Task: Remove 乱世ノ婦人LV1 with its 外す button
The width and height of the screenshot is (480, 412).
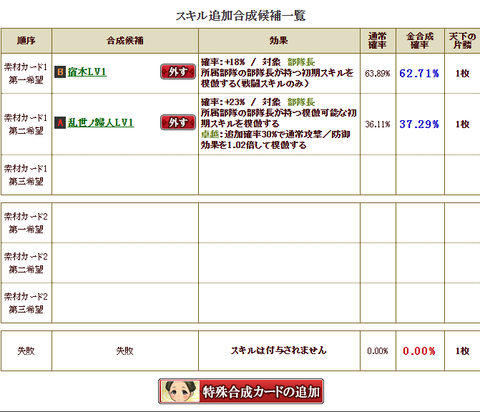Action: point(178,122)
